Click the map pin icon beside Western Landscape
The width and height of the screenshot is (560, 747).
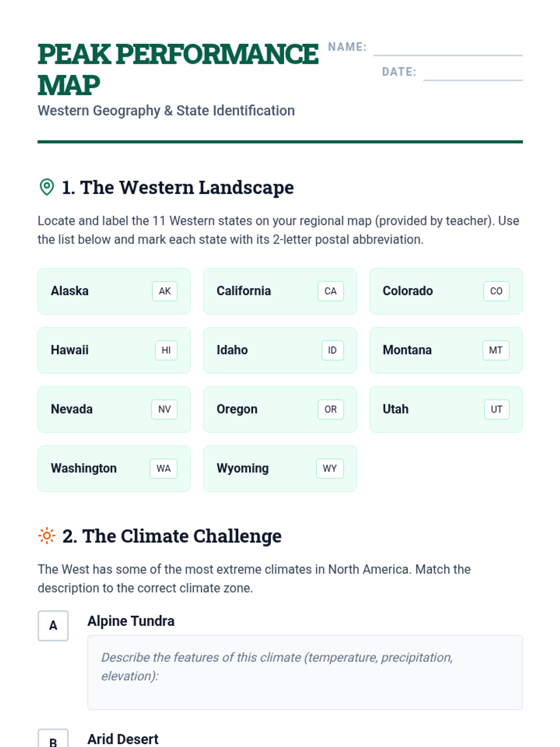click(47, 187)
